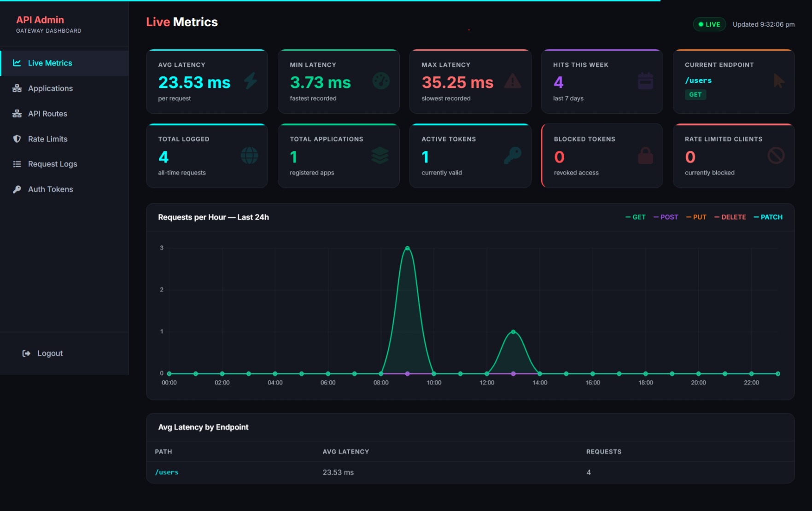Viewport: 812px width, 511px height.
Task: Click the cursor icon on Current Endpoint card
Action: [778, 81]
